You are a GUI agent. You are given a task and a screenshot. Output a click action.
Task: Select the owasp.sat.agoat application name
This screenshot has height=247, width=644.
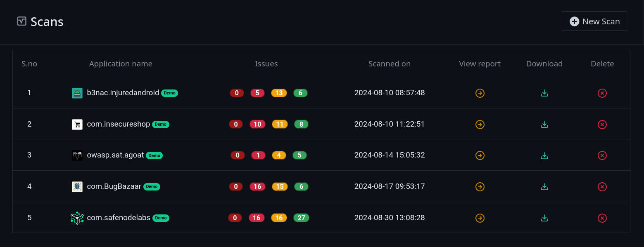[115, 155]
